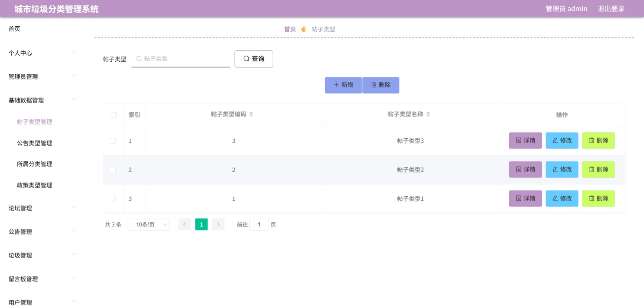Open details for 帖子类型3 row
The image size is (644, 308).
525,140
